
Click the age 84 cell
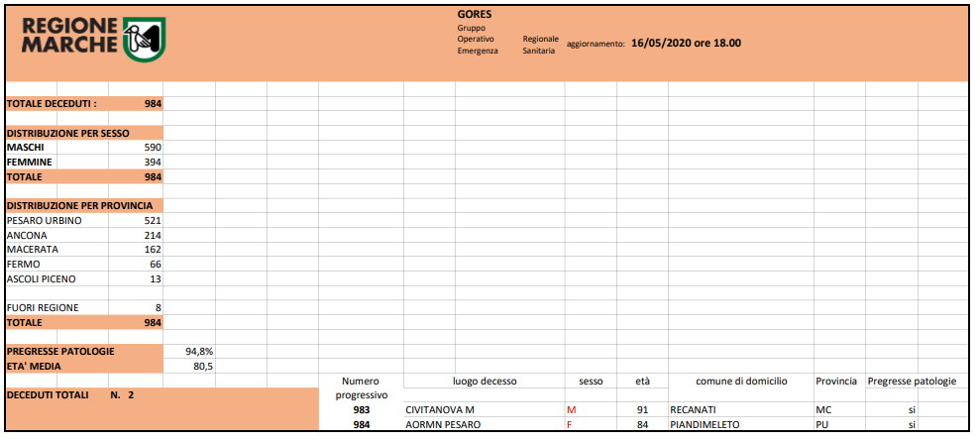click(644, 425)
